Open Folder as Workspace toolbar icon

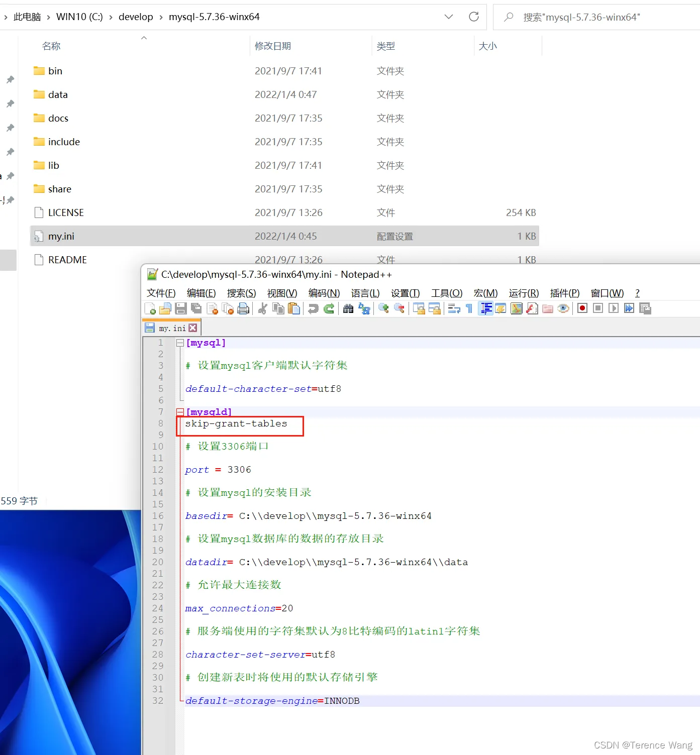pos(548,308)
